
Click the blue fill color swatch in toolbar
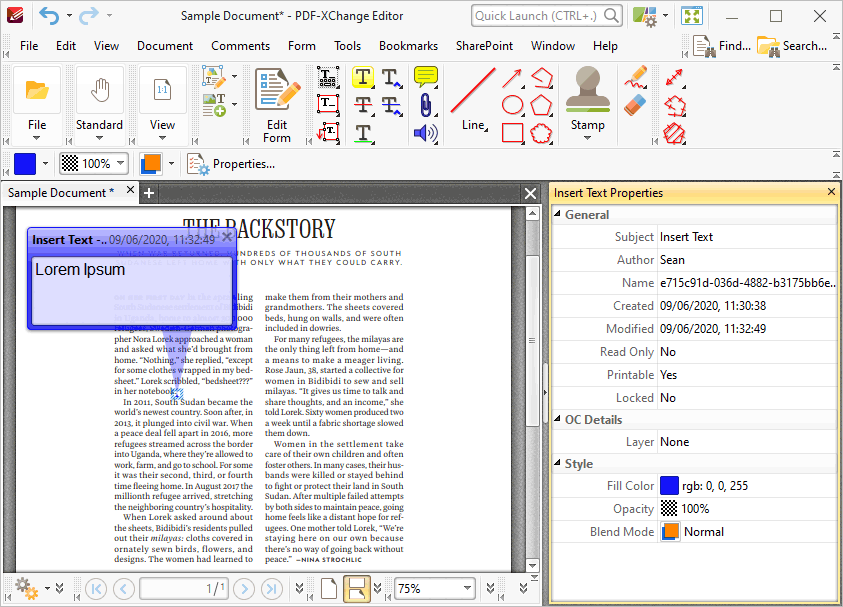click(x=25, y=163)
